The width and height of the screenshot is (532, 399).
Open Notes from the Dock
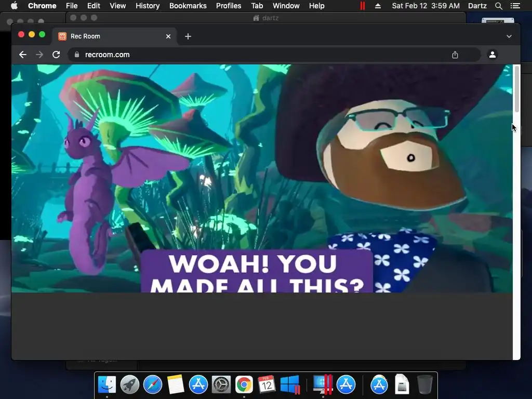[176, 384]
